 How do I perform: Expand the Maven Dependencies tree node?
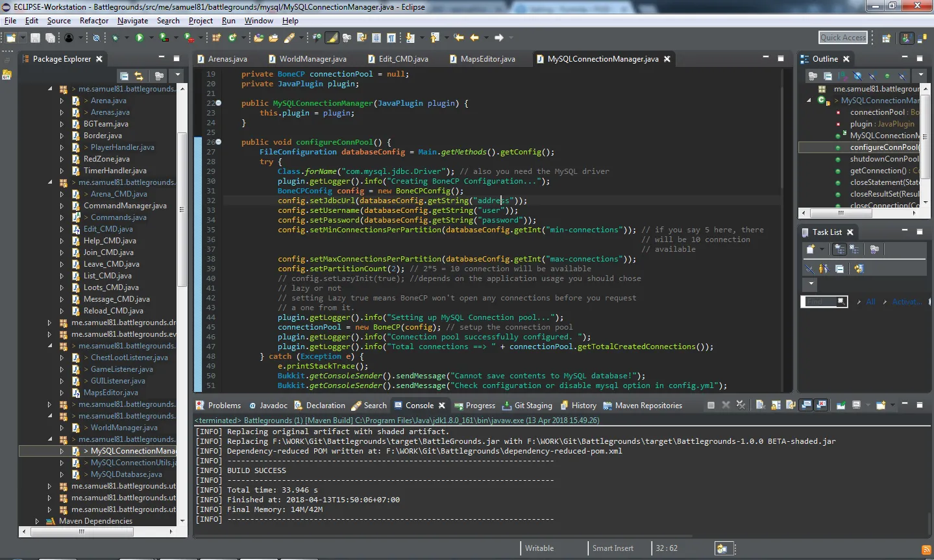(37, 521)
